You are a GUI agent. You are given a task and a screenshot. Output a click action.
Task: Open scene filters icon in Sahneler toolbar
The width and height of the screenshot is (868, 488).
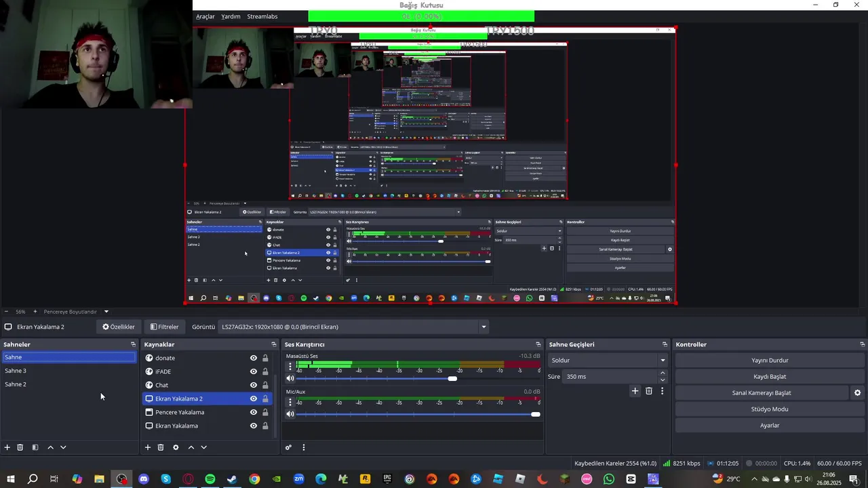[x=35, y=447]
